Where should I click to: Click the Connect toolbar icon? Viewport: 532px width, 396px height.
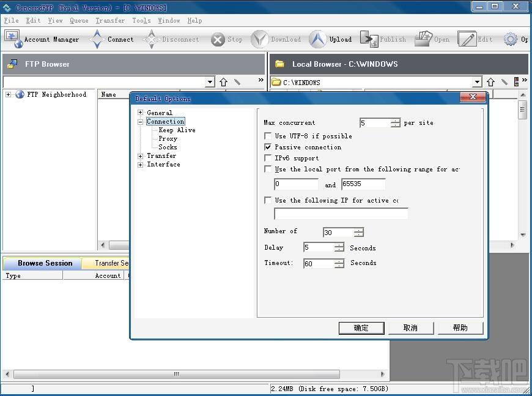97,39
